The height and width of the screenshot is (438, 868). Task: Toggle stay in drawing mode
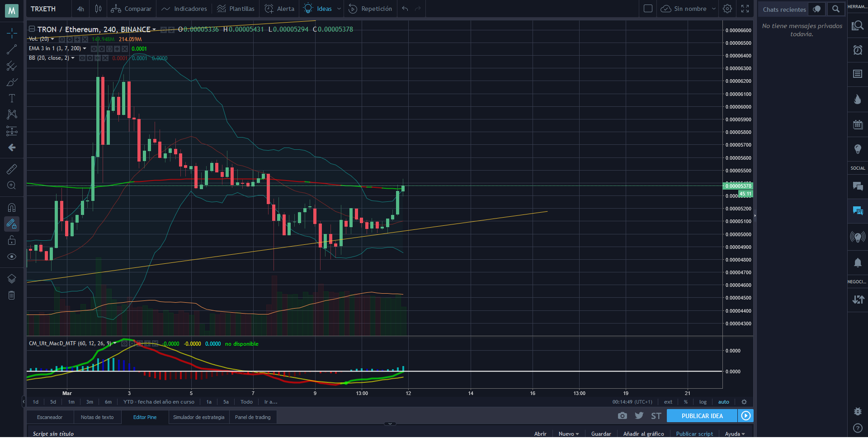tap(12, 224)
